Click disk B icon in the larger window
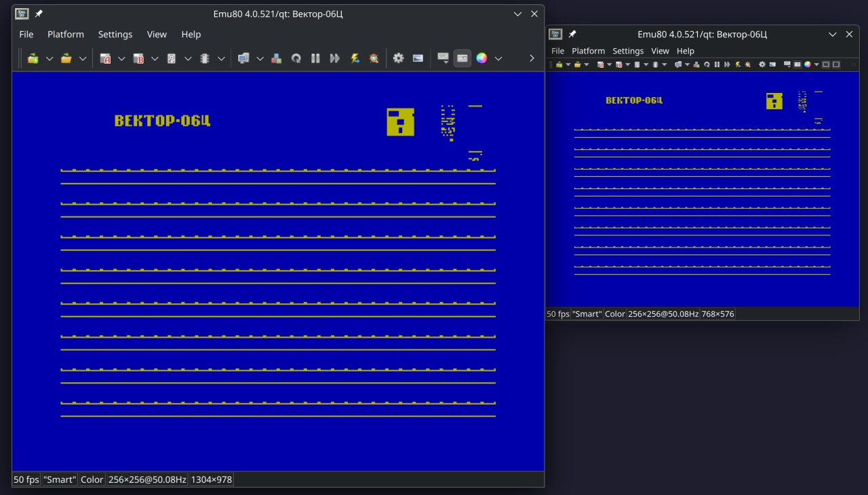This screenshot has width=868, height=495. pos(138,58)
